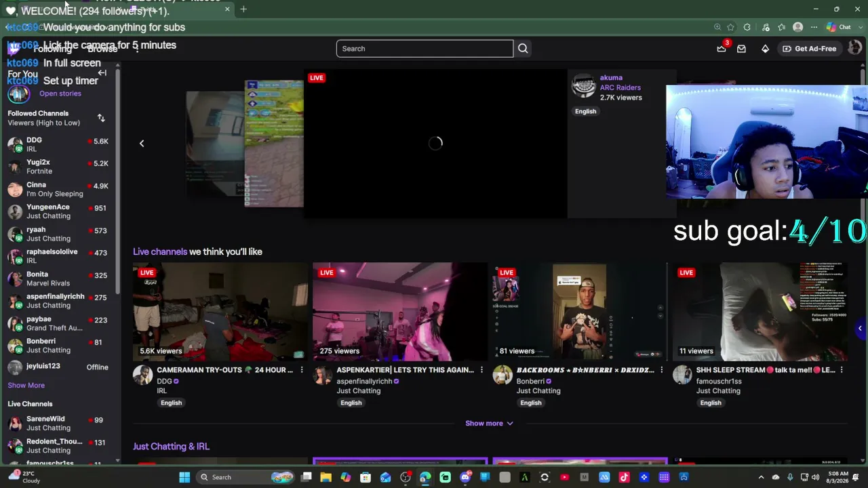This screenshot has height=488, width=868.
Task: Open SareneWild under Live Channels
Action: (x=58, y=424)
